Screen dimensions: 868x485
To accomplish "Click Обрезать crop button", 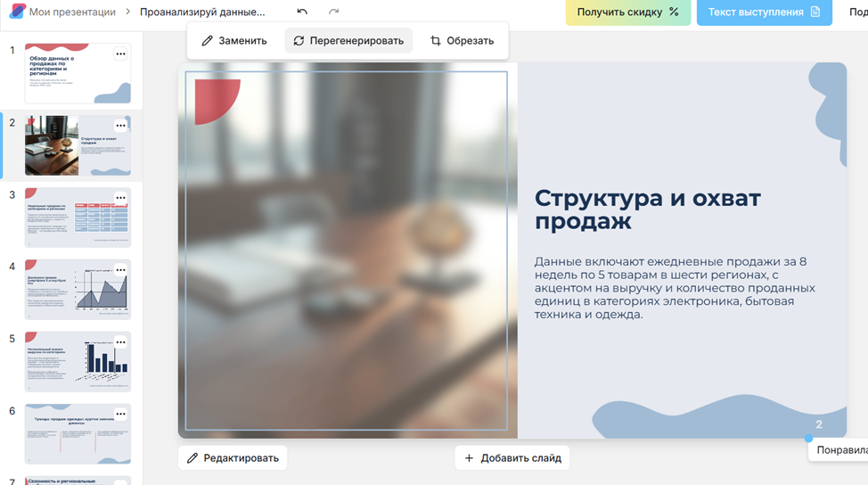I will click(462, 40).
